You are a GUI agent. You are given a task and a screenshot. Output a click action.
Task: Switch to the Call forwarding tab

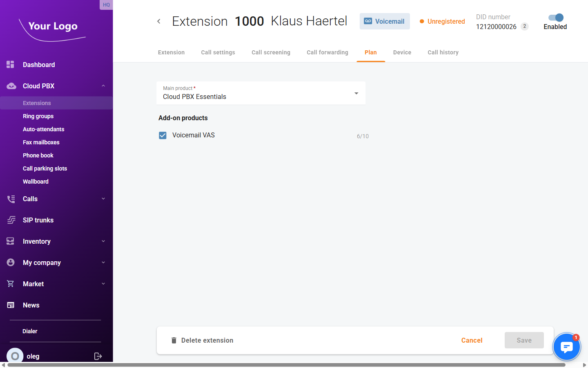coord(327,52)
